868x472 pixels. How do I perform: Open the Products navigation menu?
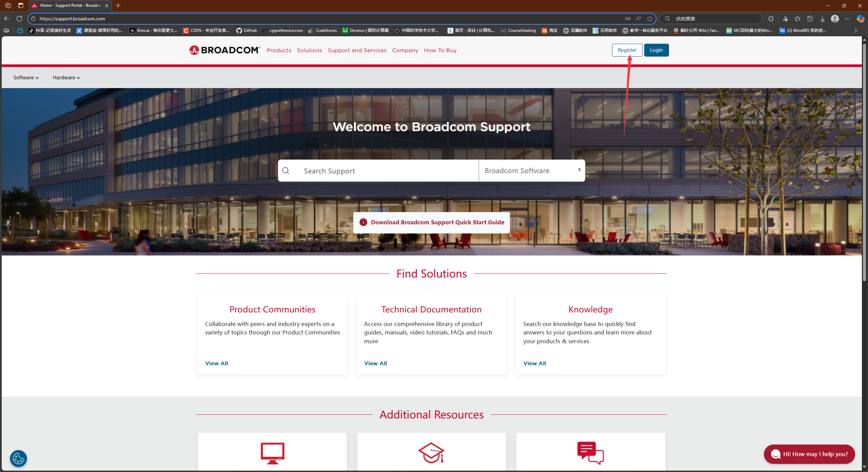tap(279, 50)
